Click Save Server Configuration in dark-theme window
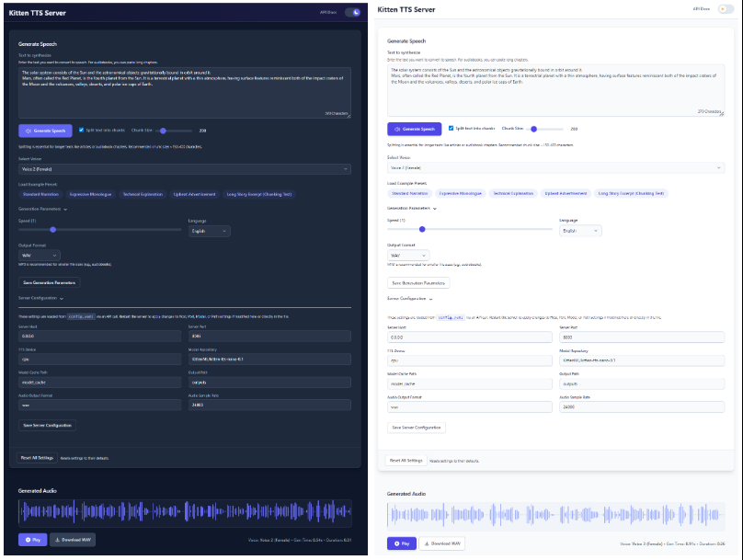 coord(48,426)
